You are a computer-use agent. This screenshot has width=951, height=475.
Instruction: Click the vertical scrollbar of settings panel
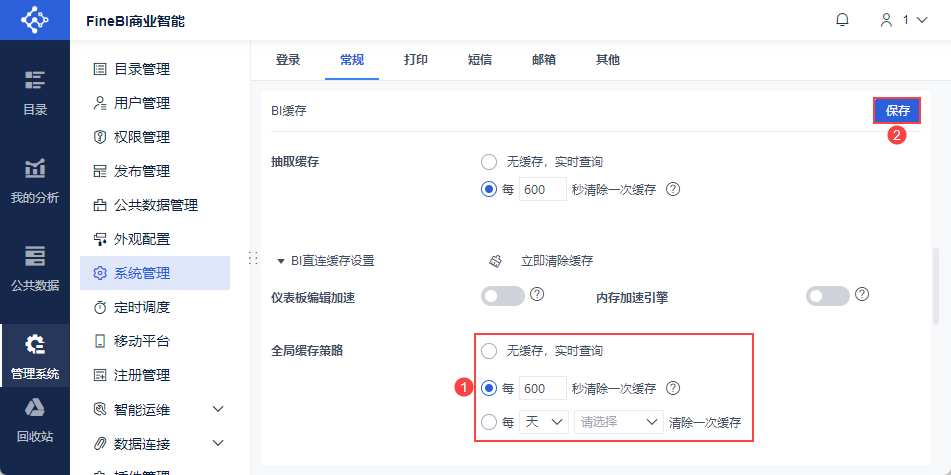936,285
